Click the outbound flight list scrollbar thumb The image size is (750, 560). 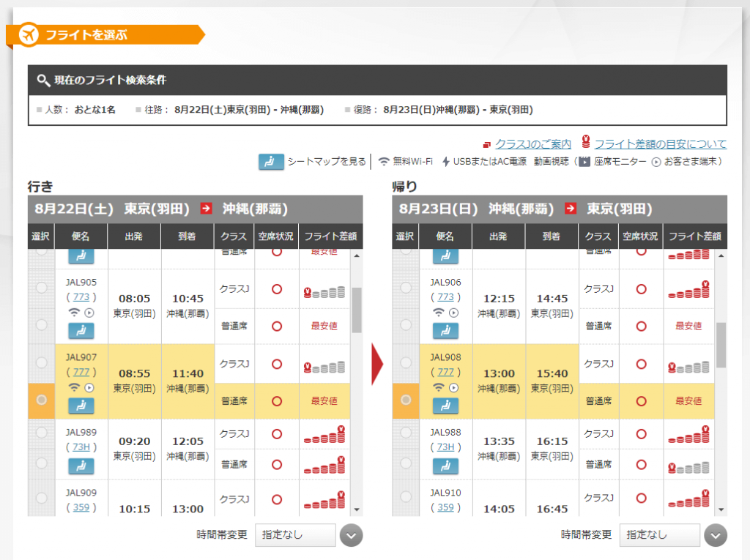[357, 310]
